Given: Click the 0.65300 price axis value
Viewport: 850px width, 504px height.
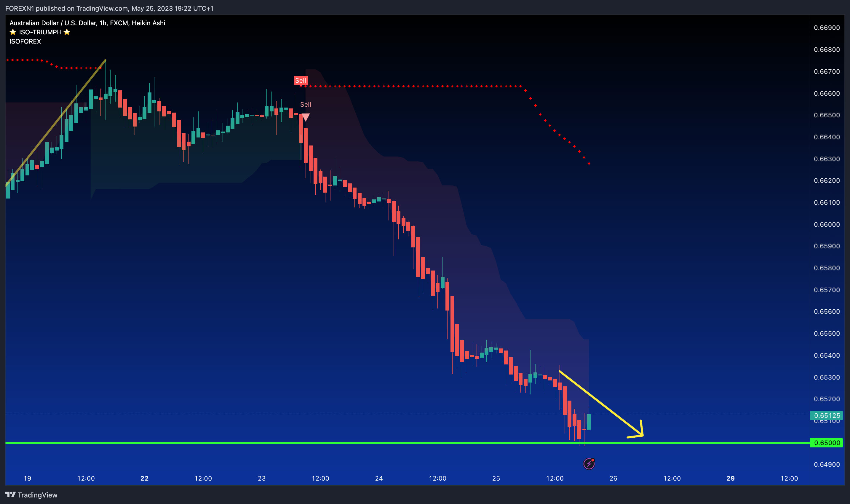Looking at the screenshot, I should point(827,377).
